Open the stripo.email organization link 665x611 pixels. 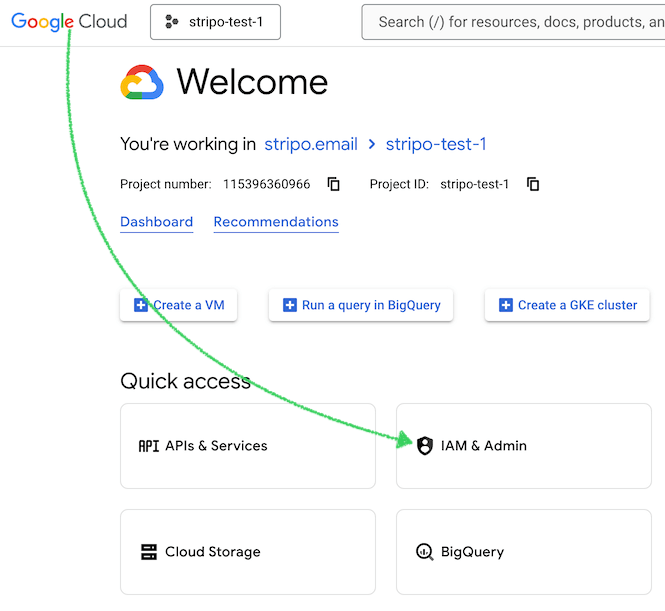pyautogui.click(x=311, y=144)
